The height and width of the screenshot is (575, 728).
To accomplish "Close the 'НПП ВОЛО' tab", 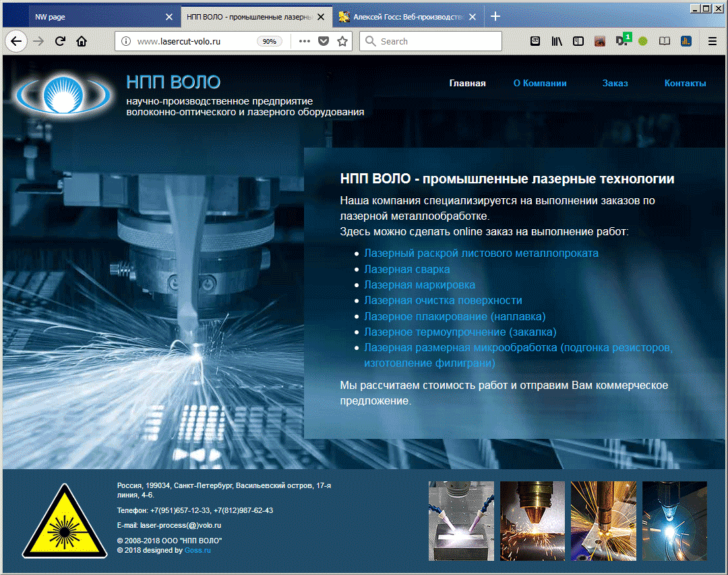I will click(321, 17).
